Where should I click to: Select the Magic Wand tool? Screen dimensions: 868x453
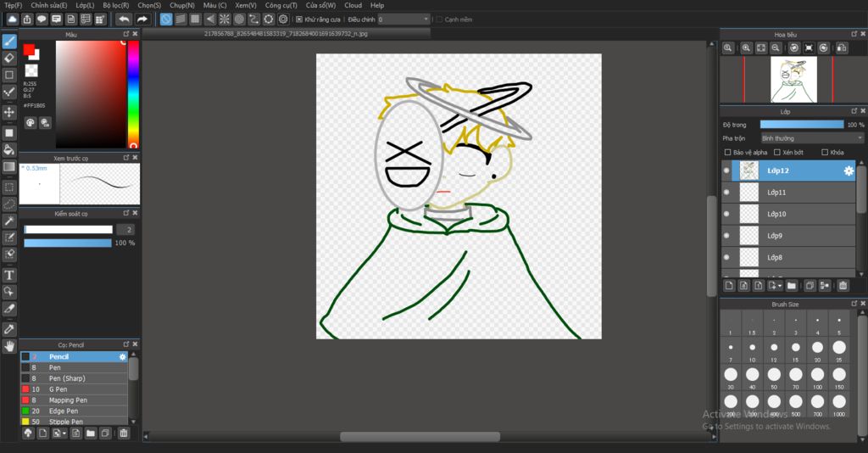tap(9, 221)
